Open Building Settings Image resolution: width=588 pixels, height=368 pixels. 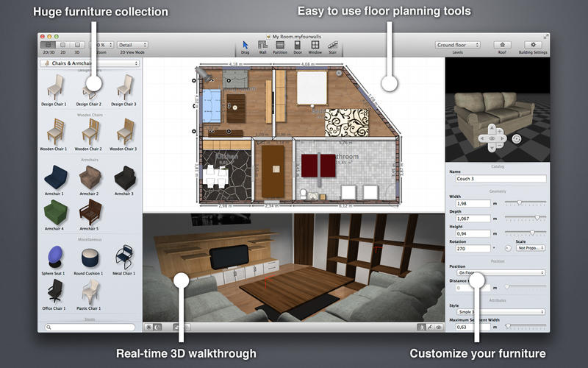(534, 45)
